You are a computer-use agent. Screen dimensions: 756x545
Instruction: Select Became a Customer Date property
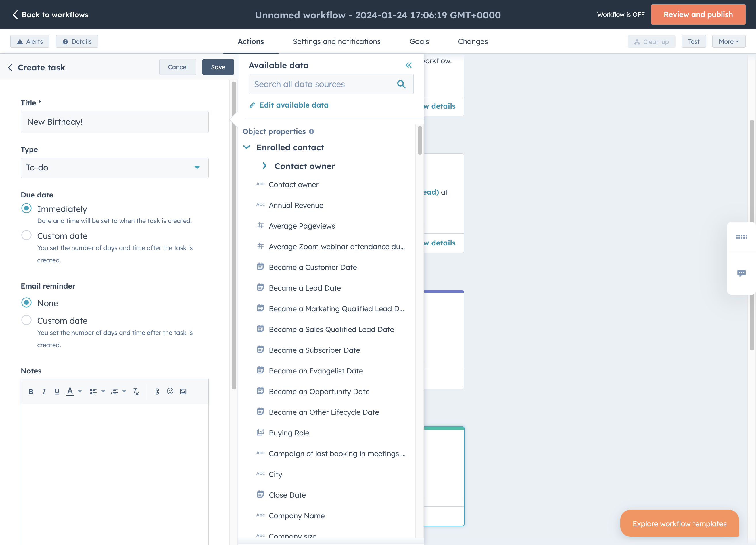pos(313,267)
